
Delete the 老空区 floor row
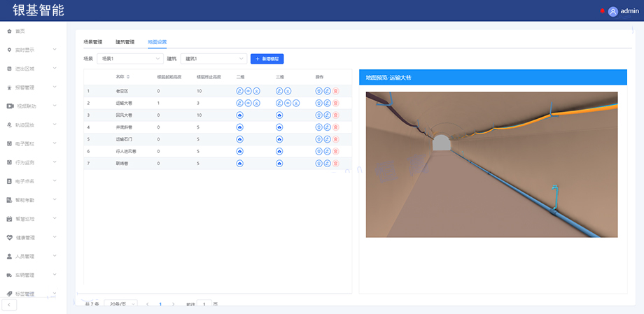coord(335,91)
